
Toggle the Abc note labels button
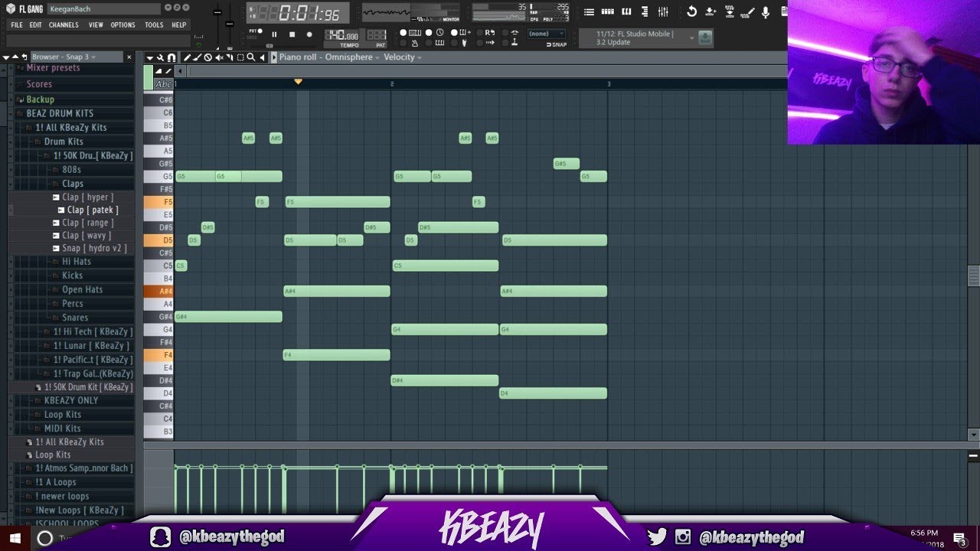coord(164,84)
